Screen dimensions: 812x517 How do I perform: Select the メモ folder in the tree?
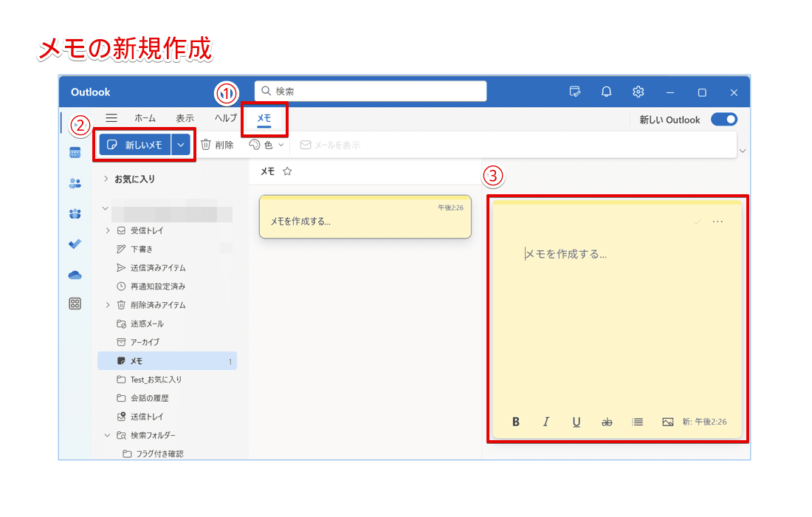click(167, 361)
